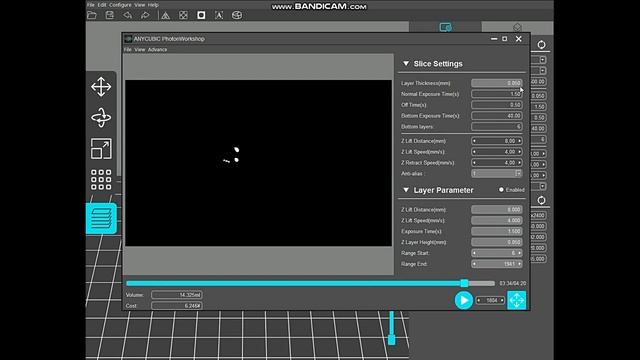Image resolution: width=640 pixels, height=360 pixels.
Task: Open Edit menu in main background window
Action: 102,5
